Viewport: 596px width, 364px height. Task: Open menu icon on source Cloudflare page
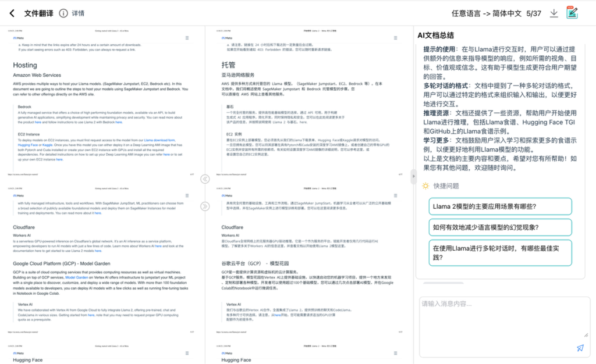pos(187,195)
